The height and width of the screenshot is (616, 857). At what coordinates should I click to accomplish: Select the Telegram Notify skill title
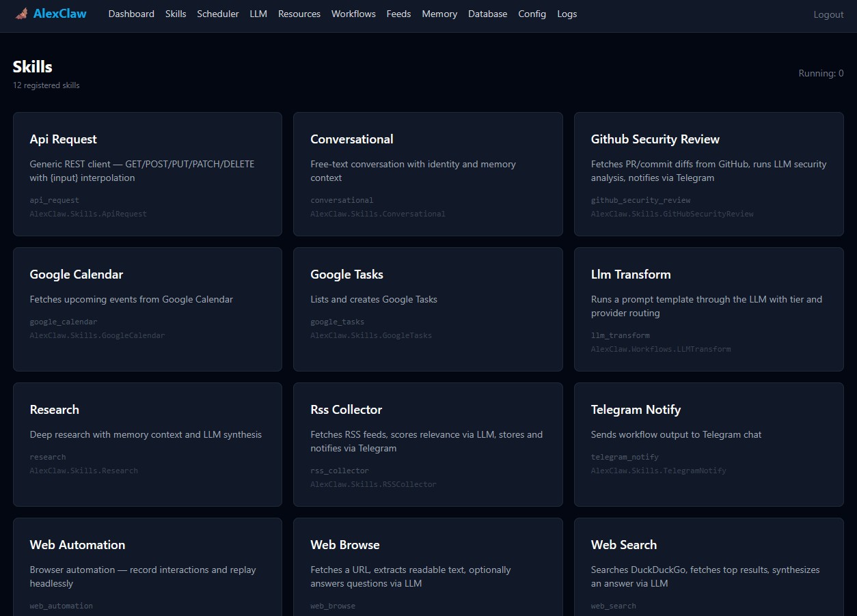tap(636, 410)
